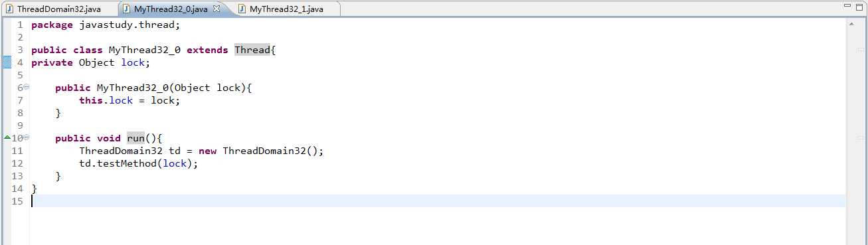
Task: Click the override indicator triangle beside line 10
Action: [x=7, y=137]
